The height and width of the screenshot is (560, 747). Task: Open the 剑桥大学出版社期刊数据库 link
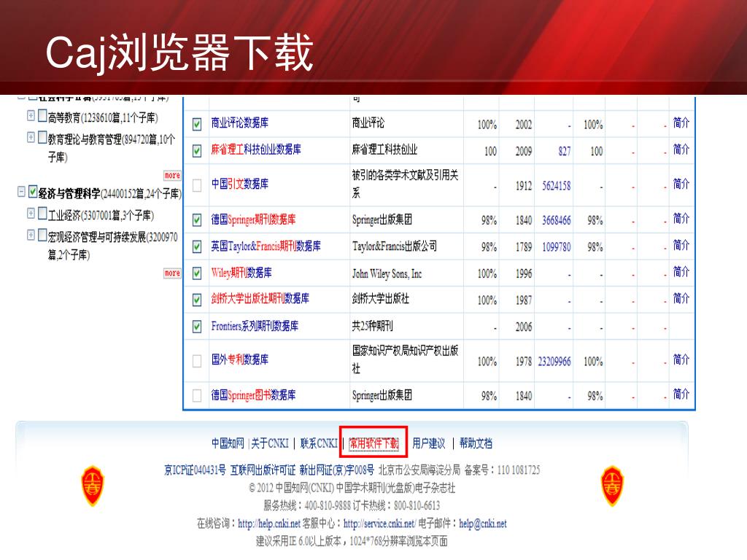pyautogui.click(x=260, y=298)
